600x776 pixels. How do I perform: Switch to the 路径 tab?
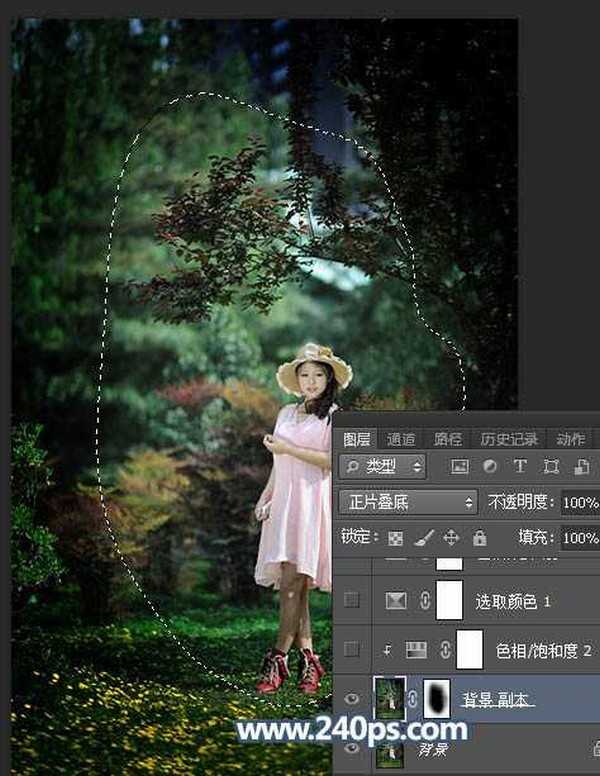click(x=448, y=439)
